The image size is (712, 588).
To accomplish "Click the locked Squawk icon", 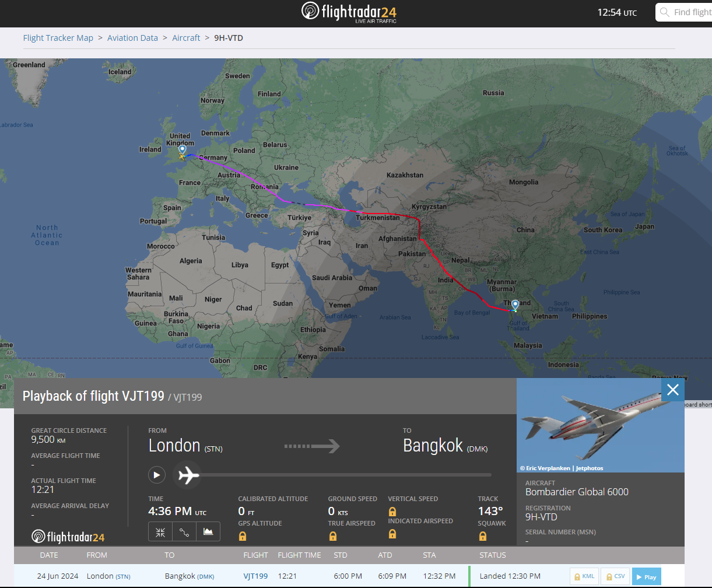I will (483, 536).
